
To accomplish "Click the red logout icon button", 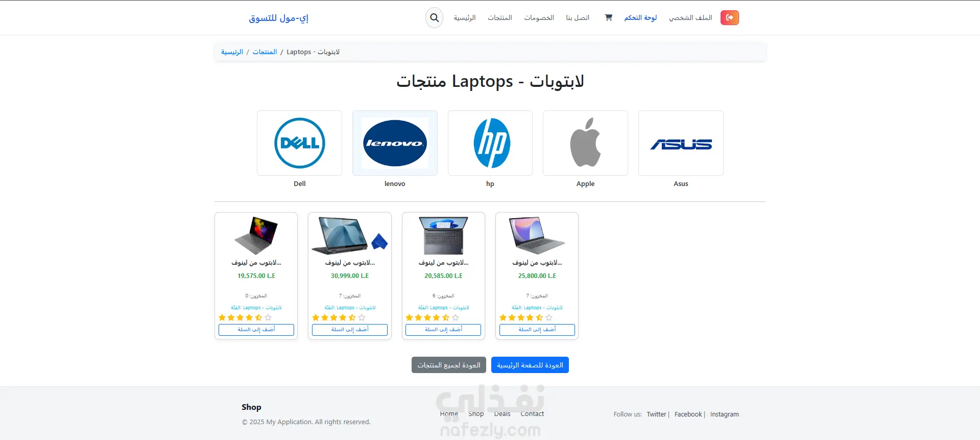I will tap(729, 17).
